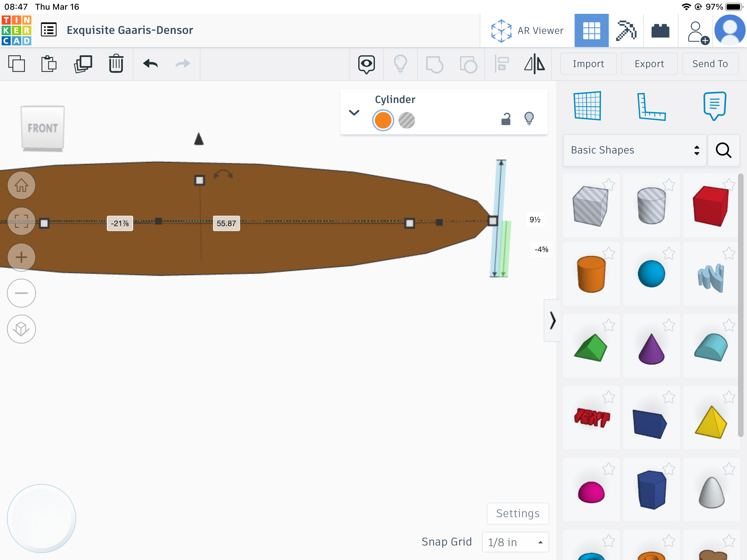The height and width of the screenshot is (560, 747).
Task: Click the mirror/flip symmetry icon
Action: [534, 63]
